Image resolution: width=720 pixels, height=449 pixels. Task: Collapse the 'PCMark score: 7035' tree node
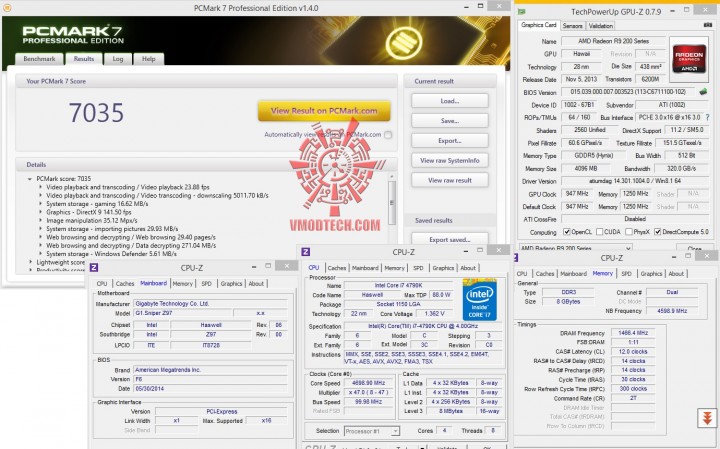(x=30, y=179)
